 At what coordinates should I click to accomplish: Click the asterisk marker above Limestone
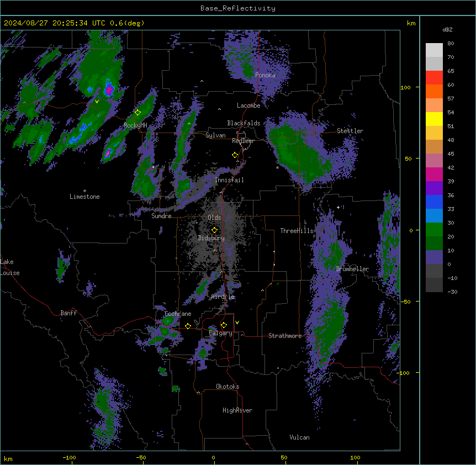click(84, 191)
